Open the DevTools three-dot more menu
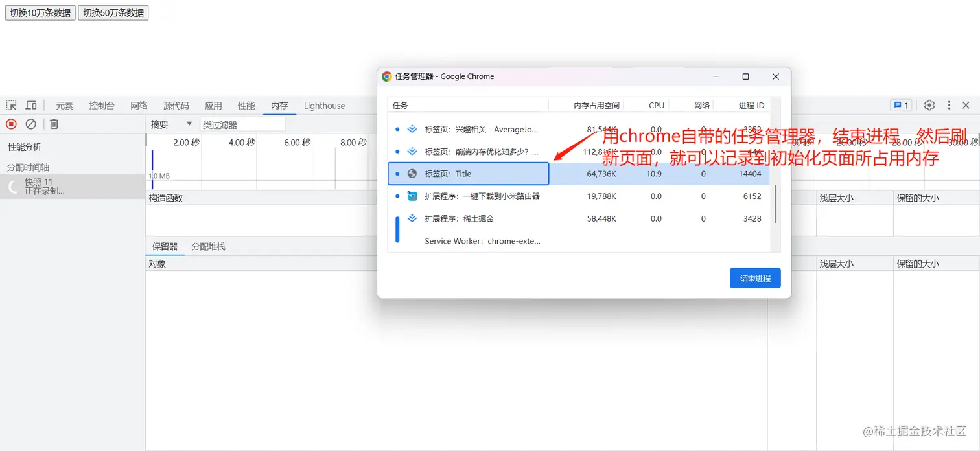 949,105
